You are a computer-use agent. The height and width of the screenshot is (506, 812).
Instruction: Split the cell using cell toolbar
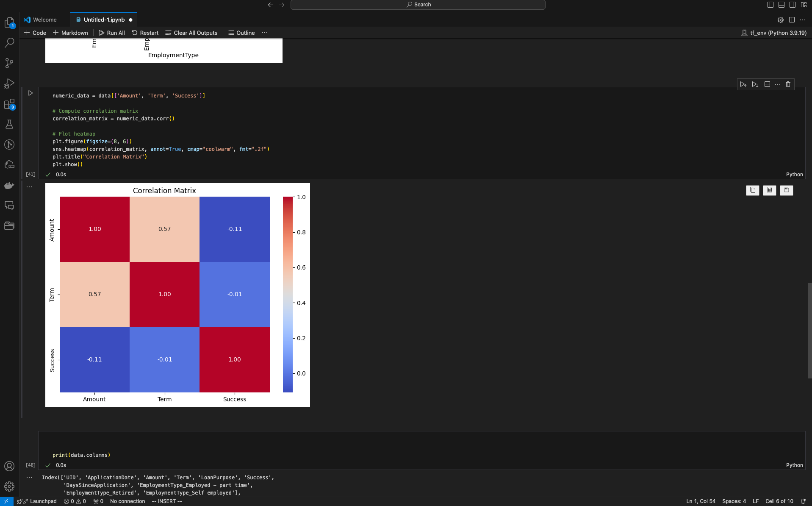click(767, 84)
